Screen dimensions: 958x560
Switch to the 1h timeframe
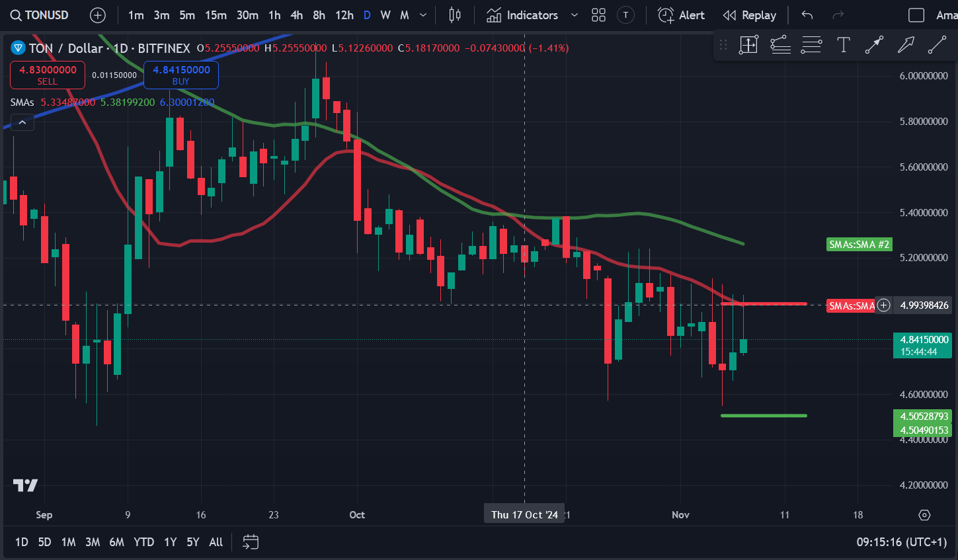point(274,15)
